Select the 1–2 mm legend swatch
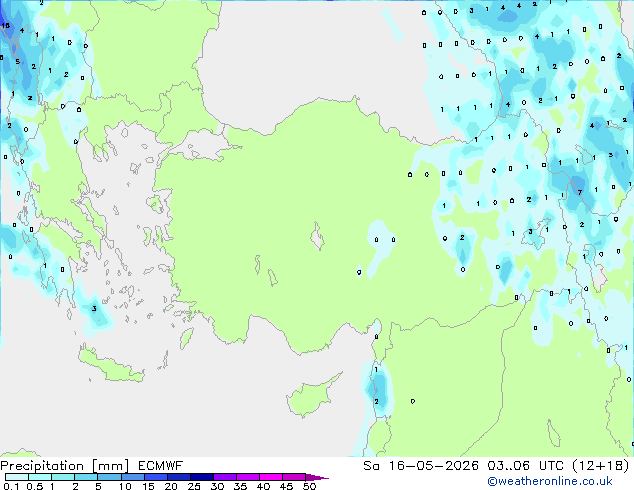Image resolution: width=634 pixels, height=490 pixels. pyautogui.click(x=63, y=477)
